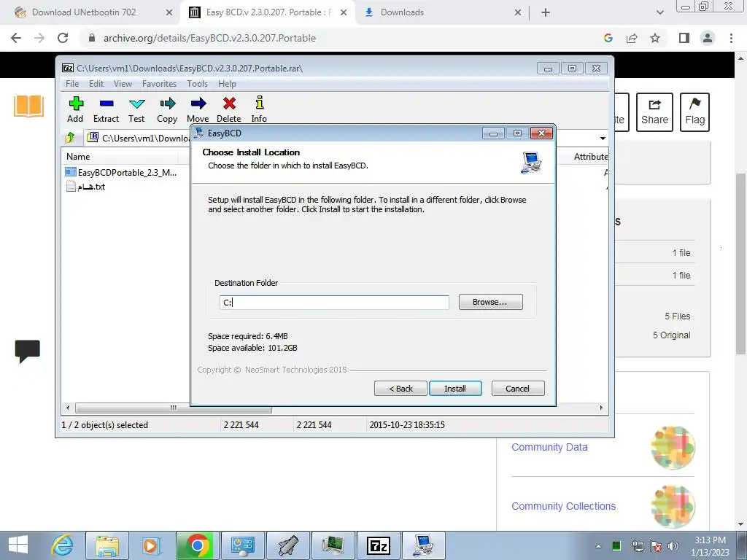Click the Delete toolbar icon in 7-Zip
The width and height of the screenshot is (747, 560).
(x=228, y=109)
